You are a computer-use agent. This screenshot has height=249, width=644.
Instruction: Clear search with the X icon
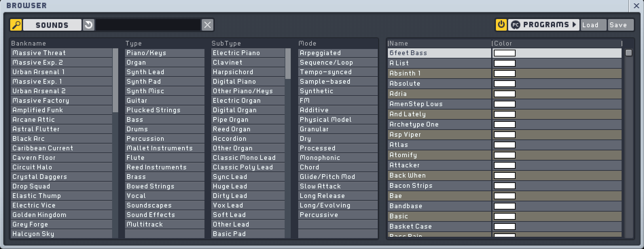coord(208,25)
